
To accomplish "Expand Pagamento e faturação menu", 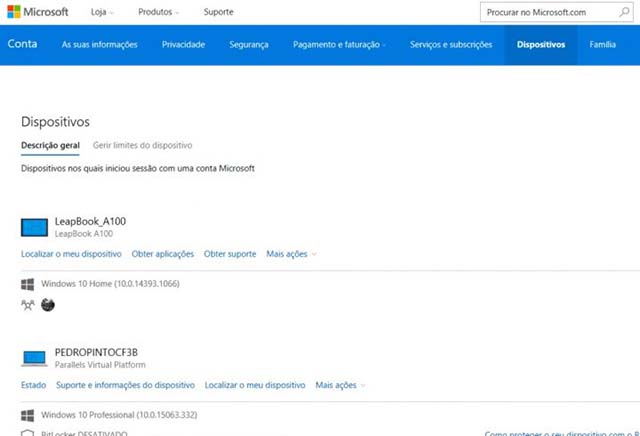I will pyautogui.click(x=339, y=45).
